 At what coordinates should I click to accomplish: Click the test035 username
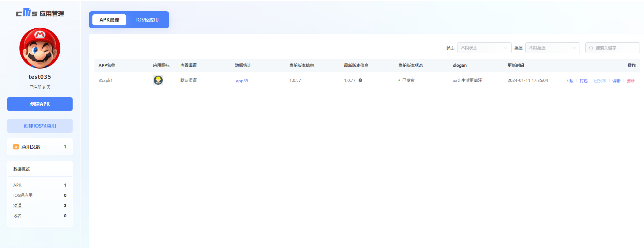point(40,77)
